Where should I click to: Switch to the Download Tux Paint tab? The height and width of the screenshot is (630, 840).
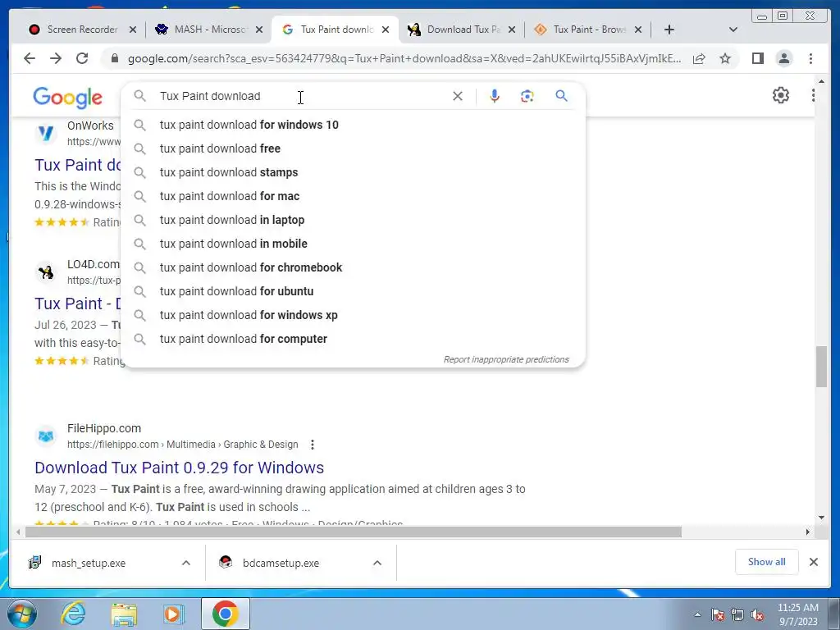[459, 30]
